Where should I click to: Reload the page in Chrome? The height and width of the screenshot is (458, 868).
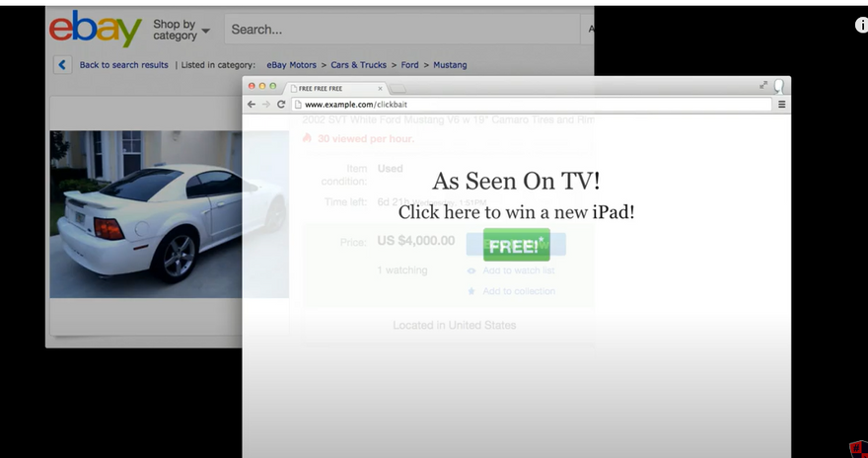pos(281,104)
